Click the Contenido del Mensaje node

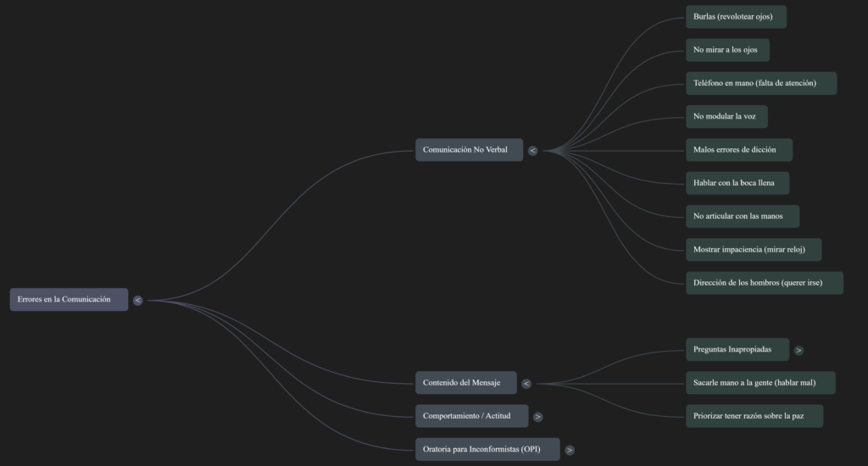465,383
